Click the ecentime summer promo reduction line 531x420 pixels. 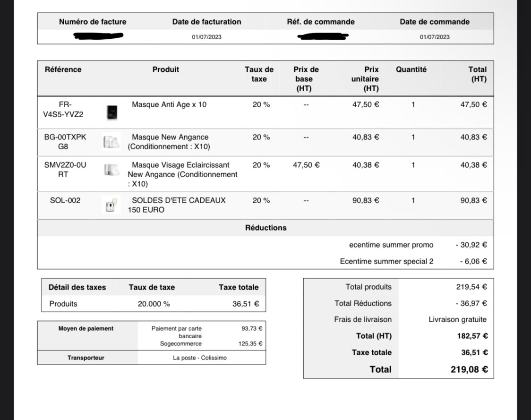pos(391,245)
